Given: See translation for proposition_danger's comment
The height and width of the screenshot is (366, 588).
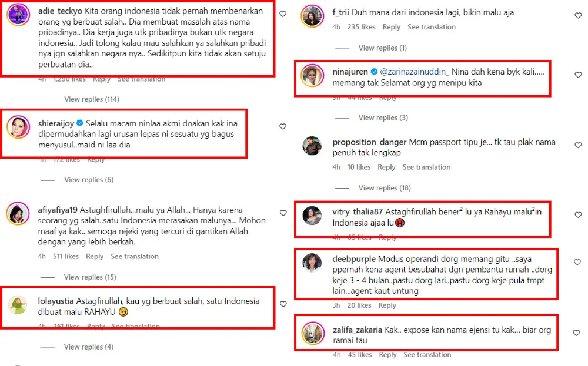Looking at the screenshot, I should tap(426, 167).
